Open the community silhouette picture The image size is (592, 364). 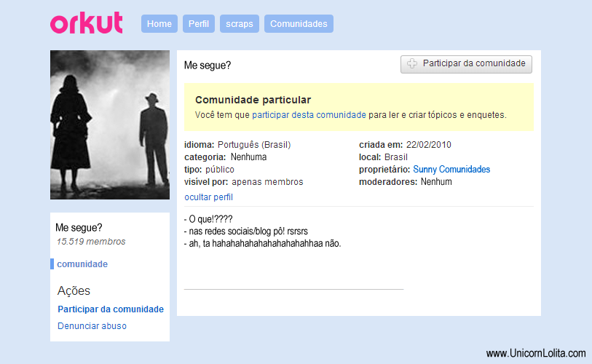(x=110, y=124)
